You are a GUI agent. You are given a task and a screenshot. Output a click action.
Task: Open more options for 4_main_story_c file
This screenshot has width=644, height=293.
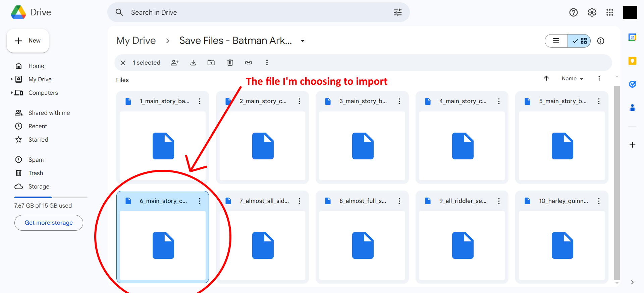tap(499, 101)
